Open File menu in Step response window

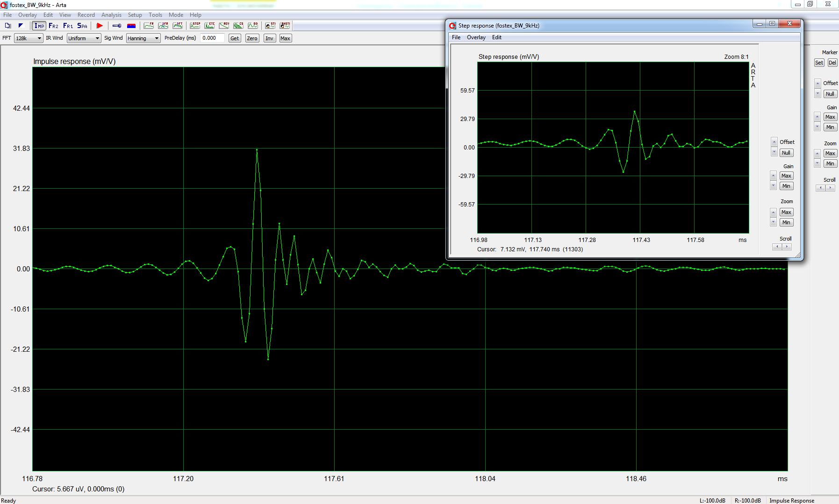pyautogui.click(x=456, y=37)
